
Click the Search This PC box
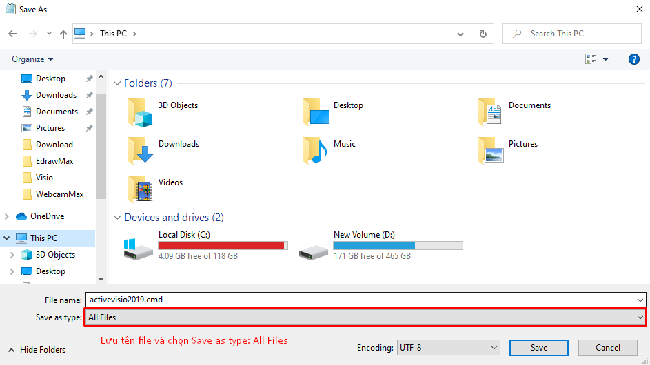[x=572, y=33]
